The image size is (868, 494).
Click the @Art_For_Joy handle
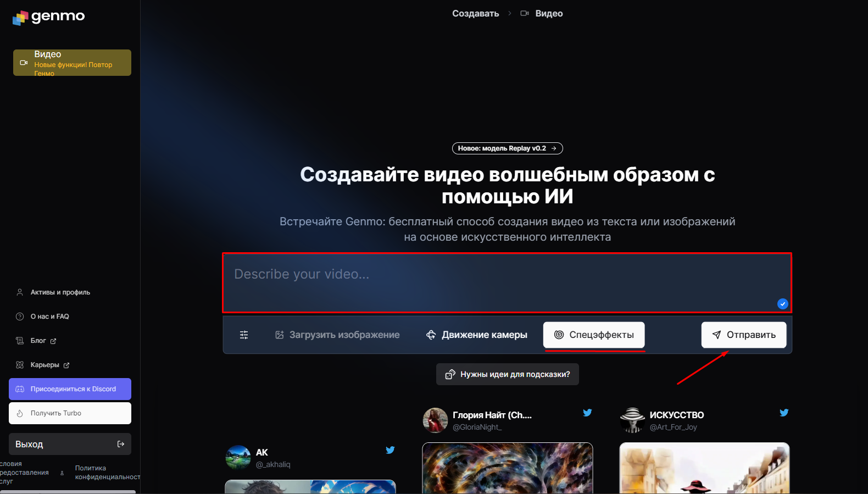click(673, 427)
